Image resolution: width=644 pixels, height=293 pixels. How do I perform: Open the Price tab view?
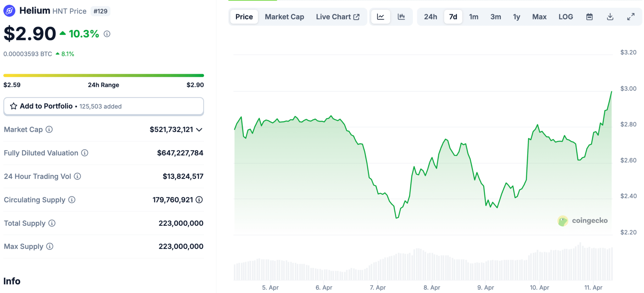pyautogui.click(x=244, y=17)
